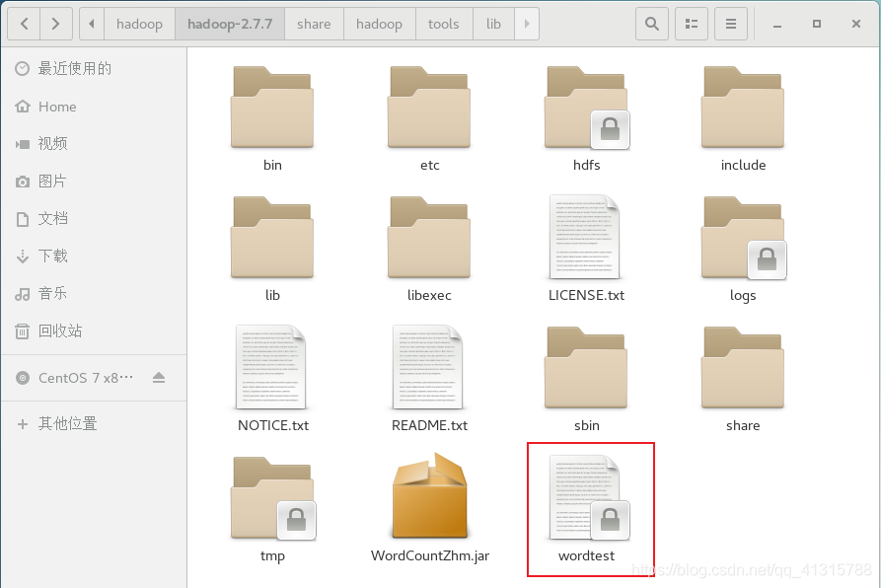881x588 pixels.
Task: Select the WordCountZhm.jar package icon
Action: pyautogui.click(x=430, y=496)
